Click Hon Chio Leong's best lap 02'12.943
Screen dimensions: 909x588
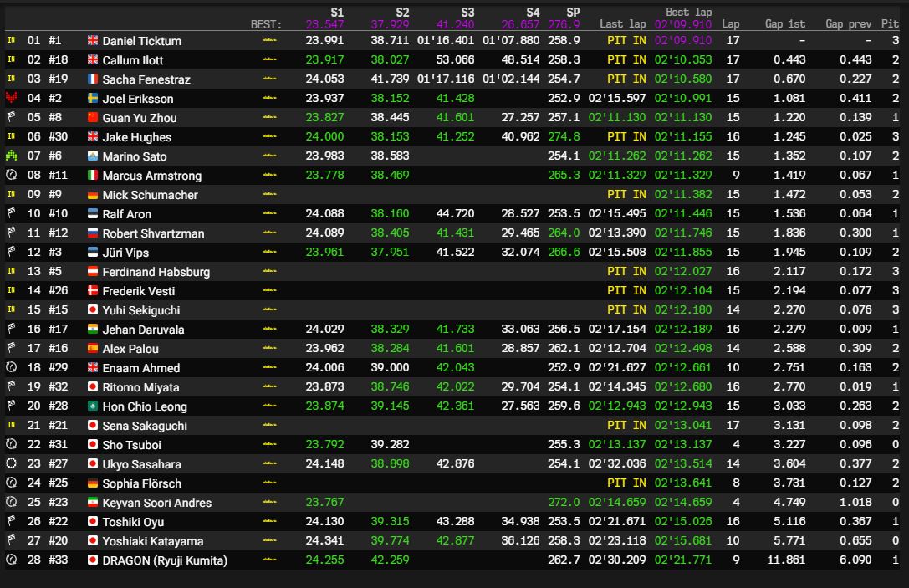[x=683, y=406]
